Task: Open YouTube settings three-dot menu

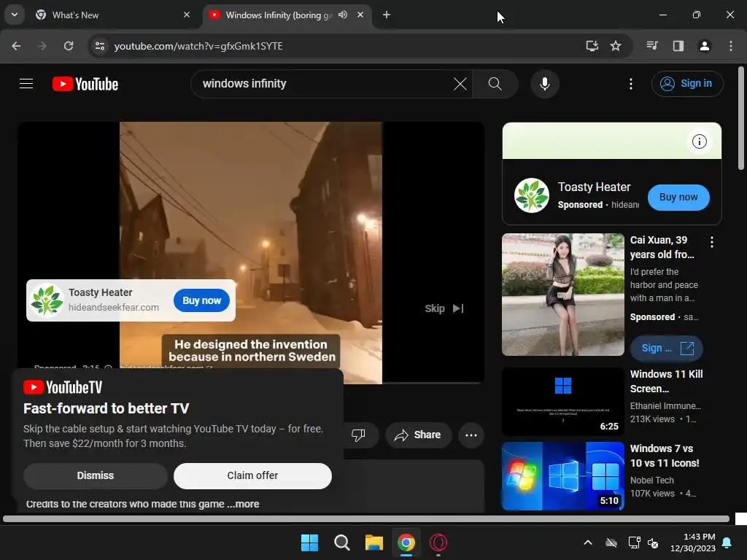Action: coord(631,84)
